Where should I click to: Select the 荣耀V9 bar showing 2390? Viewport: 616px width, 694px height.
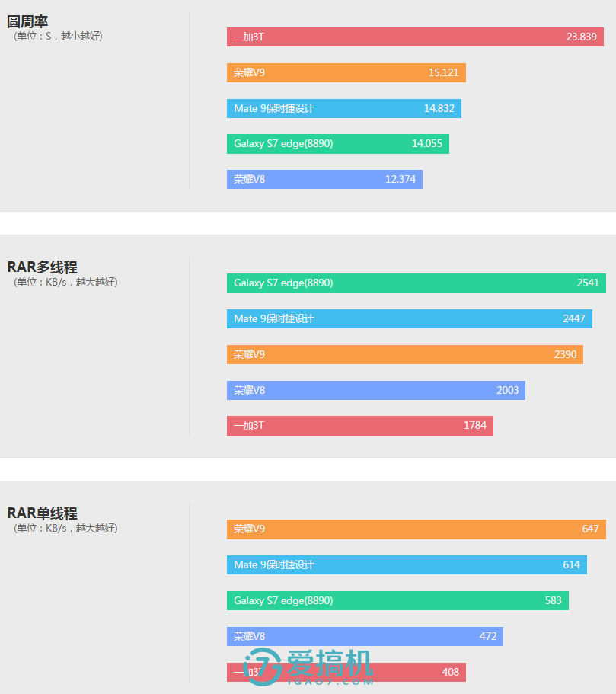(x=404, y=354)
